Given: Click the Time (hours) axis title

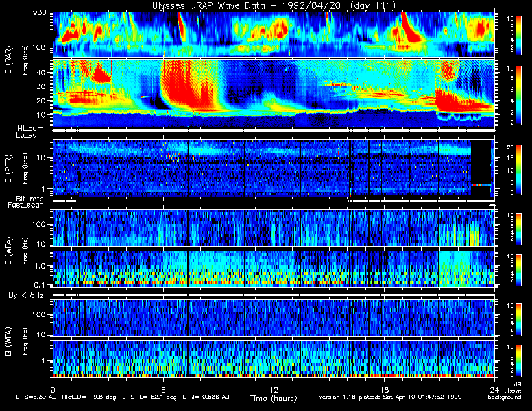Looking at the screenshot, I should click(x=274, y=399).
